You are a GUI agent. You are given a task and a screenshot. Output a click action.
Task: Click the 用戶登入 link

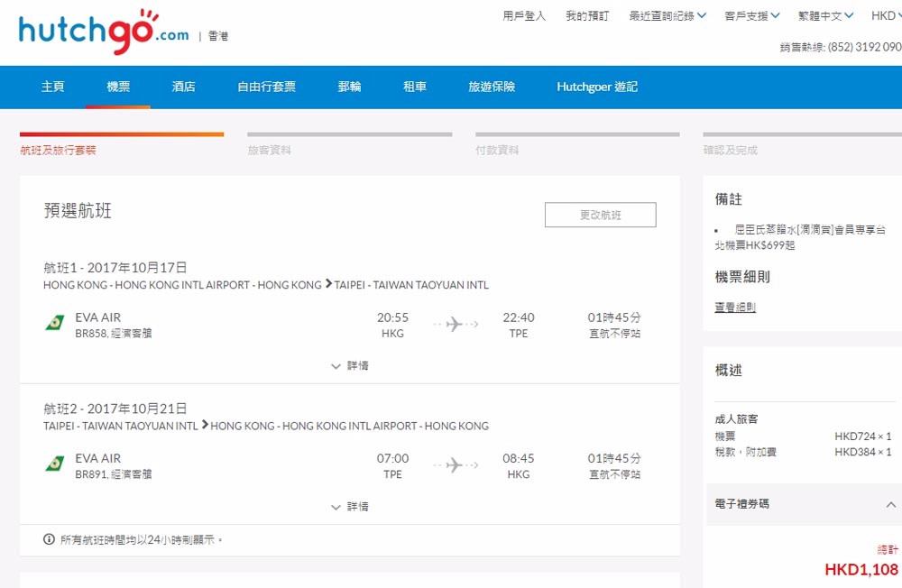click(x=524, y=16)
